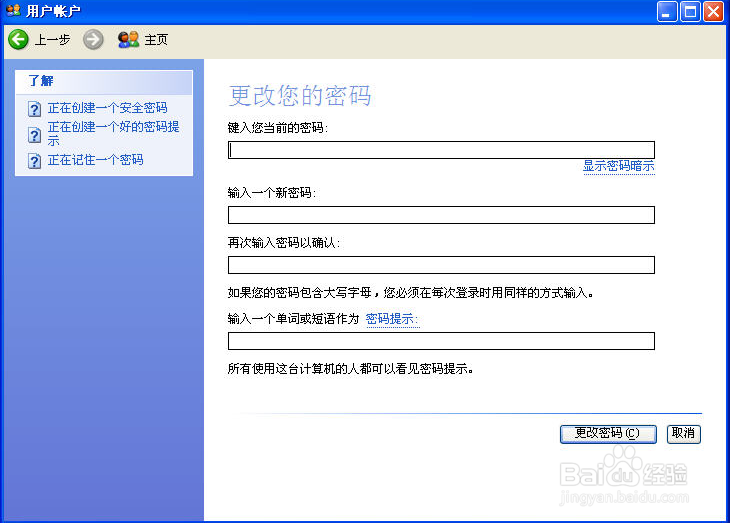Click help icon beside 正在创建一个好的密码提示
The width and height of the screenshot is (730, 523).
click(34, 135)
